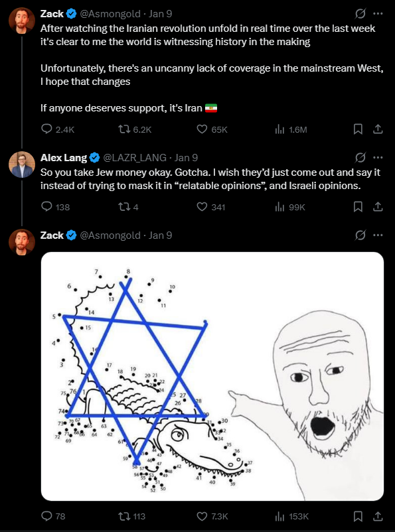Open the Jan 9 timestamp on first tweet
Viewport: 395px width, 532px height.
[x=160, y=14]
